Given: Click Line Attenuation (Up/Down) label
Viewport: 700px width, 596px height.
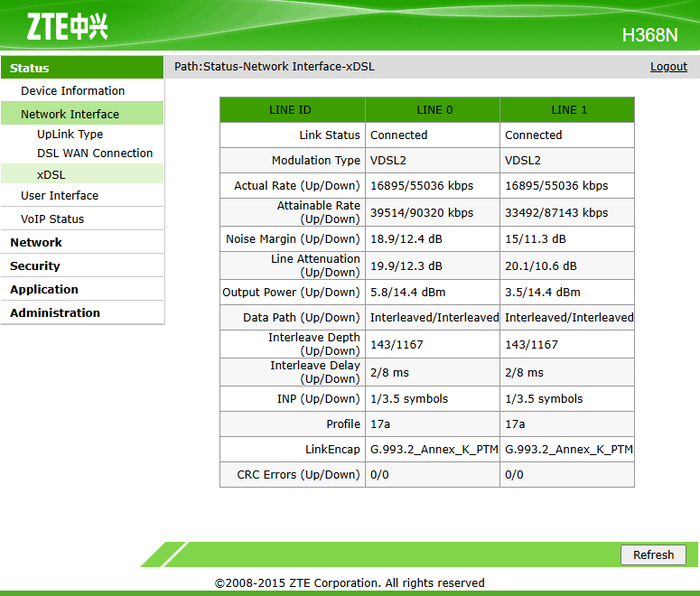Looking at the screenshot, I should pyautogui.click(x=315, y=265).
